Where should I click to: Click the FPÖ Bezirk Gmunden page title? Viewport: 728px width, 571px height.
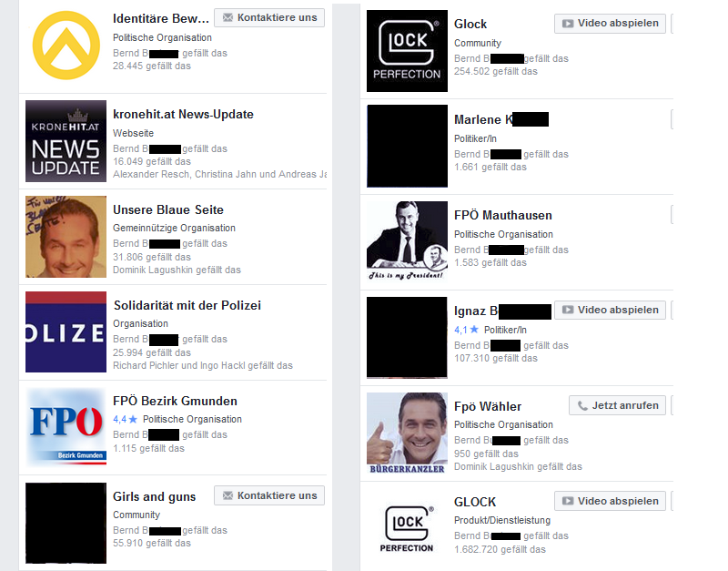click(175, 401)
